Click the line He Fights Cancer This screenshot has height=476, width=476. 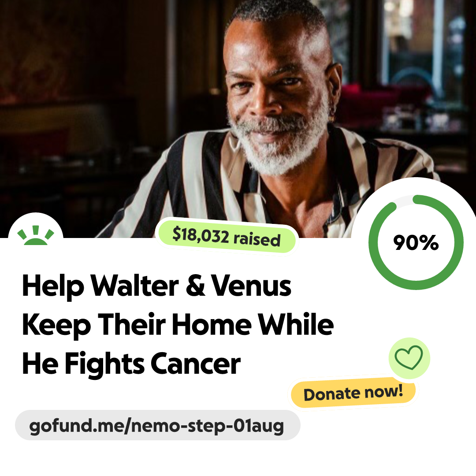click(131, 364)
